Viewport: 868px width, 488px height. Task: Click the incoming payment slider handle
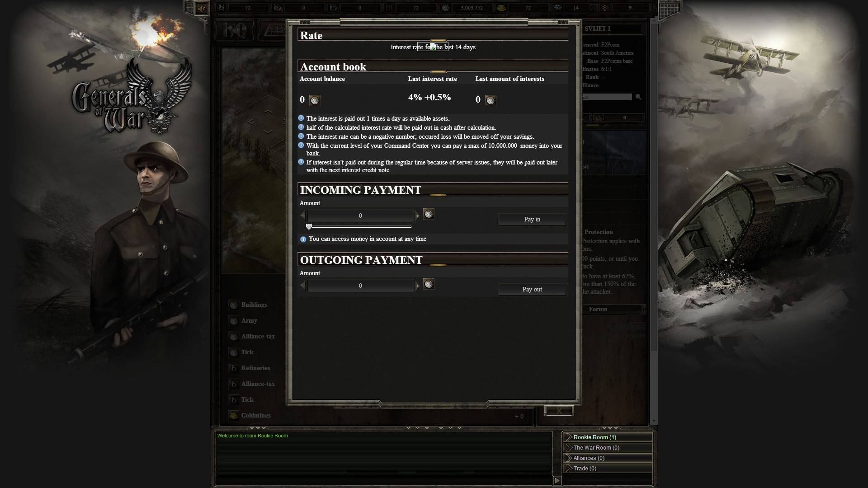click(309, 226)
